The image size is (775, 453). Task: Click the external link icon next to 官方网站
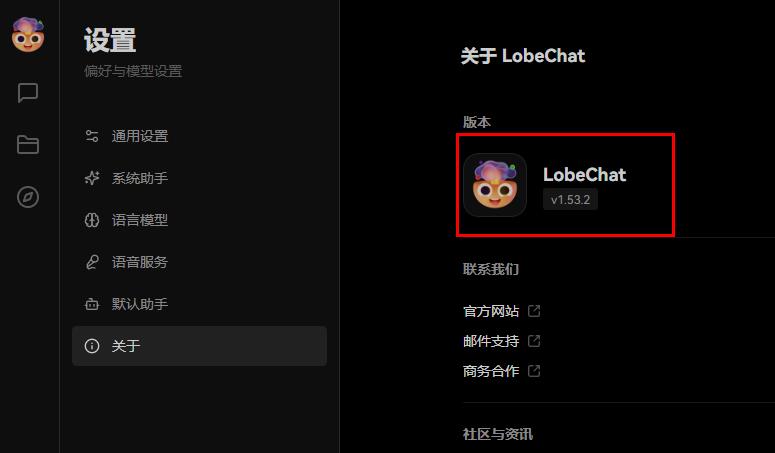(534, 311)
